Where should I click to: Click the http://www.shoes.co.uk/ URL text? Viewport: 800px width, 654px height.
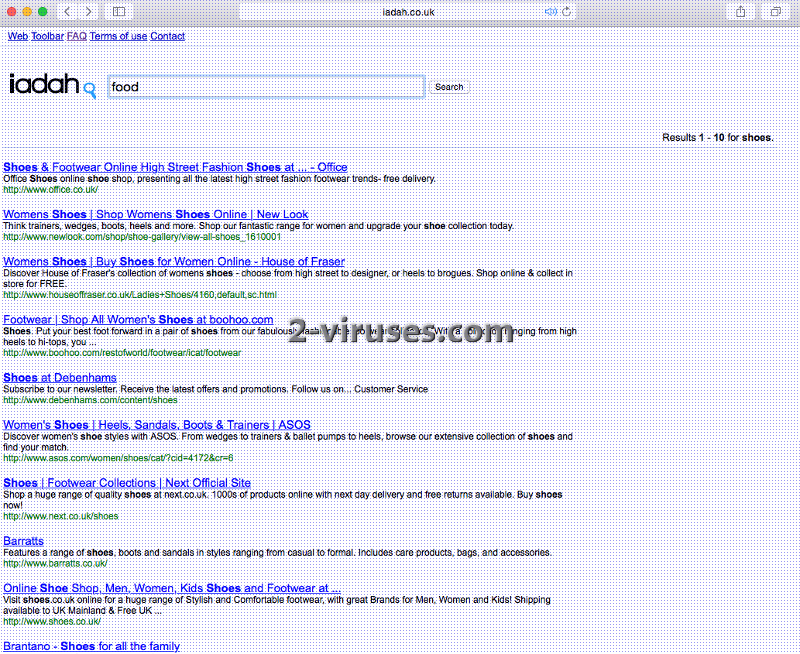tap(52, 622)
